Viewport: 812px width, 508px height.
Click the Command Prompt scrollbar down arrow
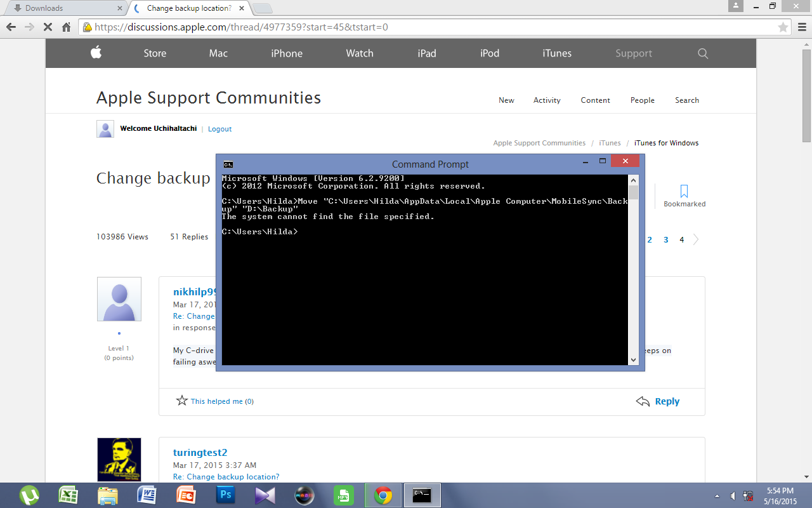(x=633, y=360)
